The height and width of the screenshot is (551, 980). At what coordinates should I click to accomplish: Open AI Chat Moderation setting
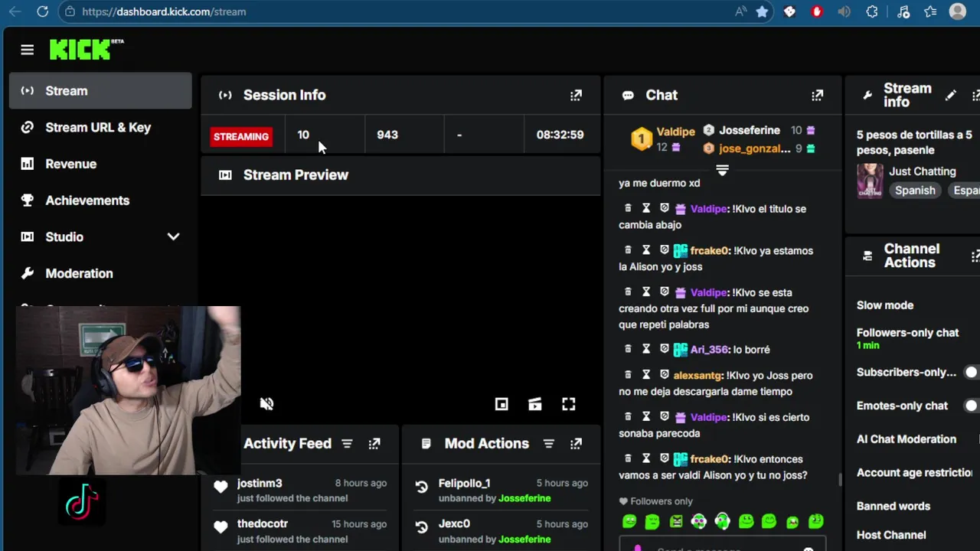pyautogui.click(x=906, y=439)
